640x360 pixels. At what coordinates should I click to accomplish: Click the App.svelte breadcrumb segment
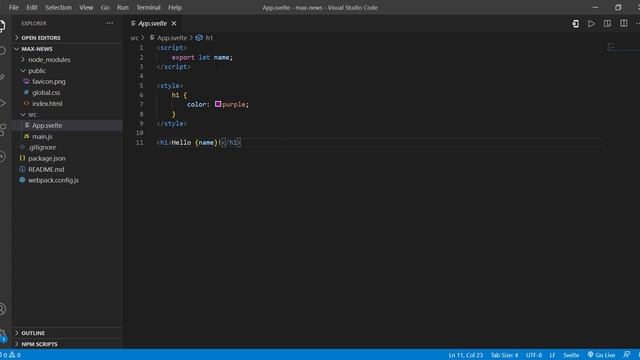coord(172,38)
